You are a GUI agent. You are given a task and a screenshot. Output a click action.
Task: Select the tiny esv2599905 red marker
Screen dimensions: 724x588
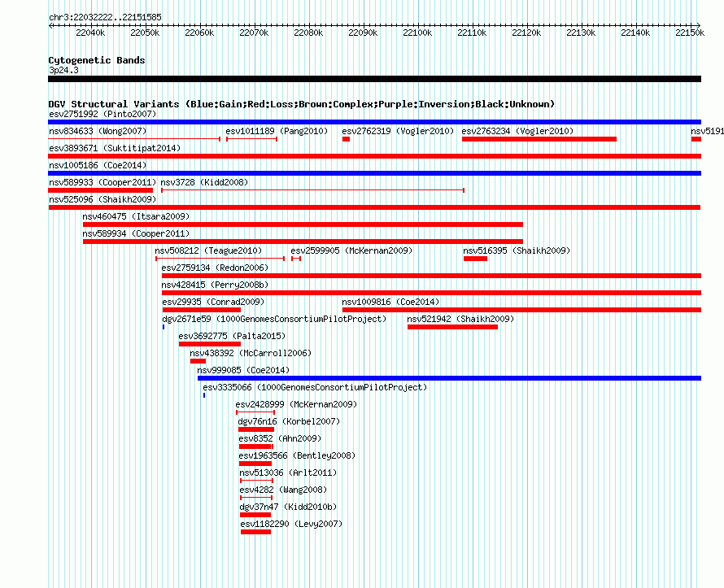click(x=296, y=259)
